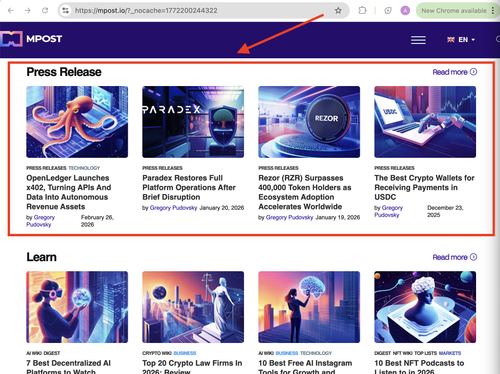Click the Learn section heading
Viewport: 500px width, 374px height.
tap(42, 257)
